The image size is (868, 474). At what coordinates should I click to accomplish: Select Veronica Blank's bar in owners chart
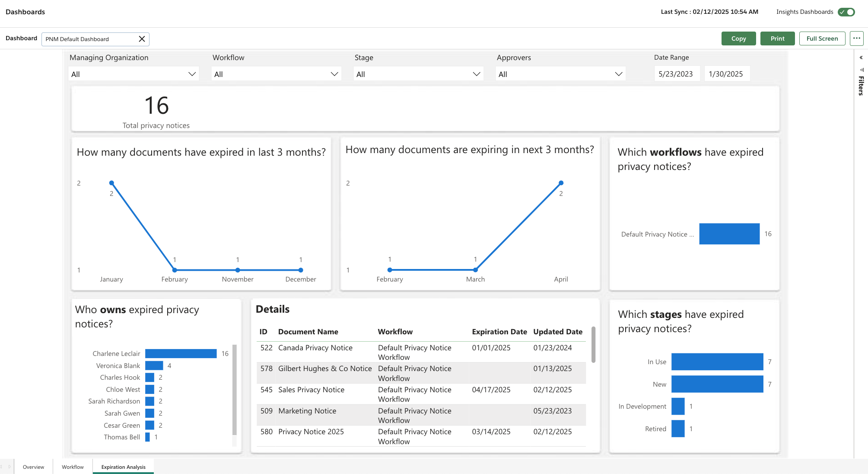tap(154, 365)
